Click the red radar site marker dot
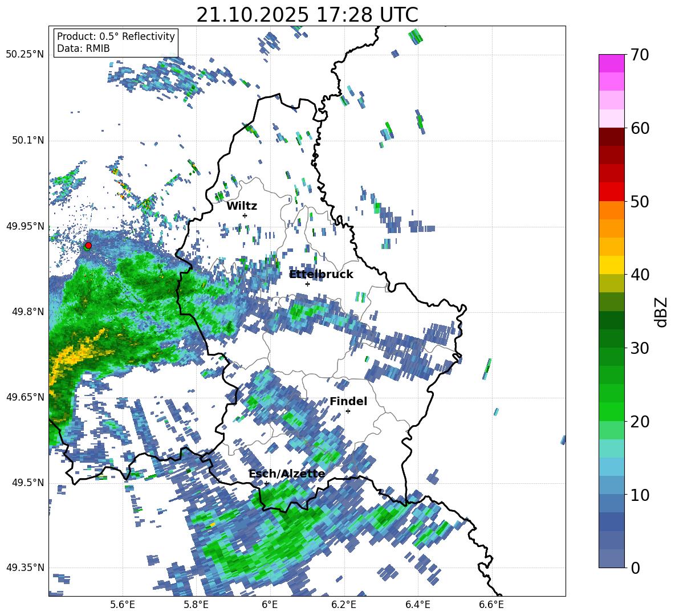 88,245
